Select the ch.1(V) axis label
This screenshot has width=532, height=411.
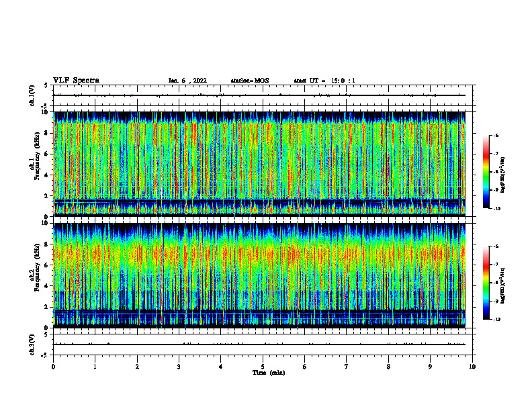pyautogui.click(x=32, y=95)
